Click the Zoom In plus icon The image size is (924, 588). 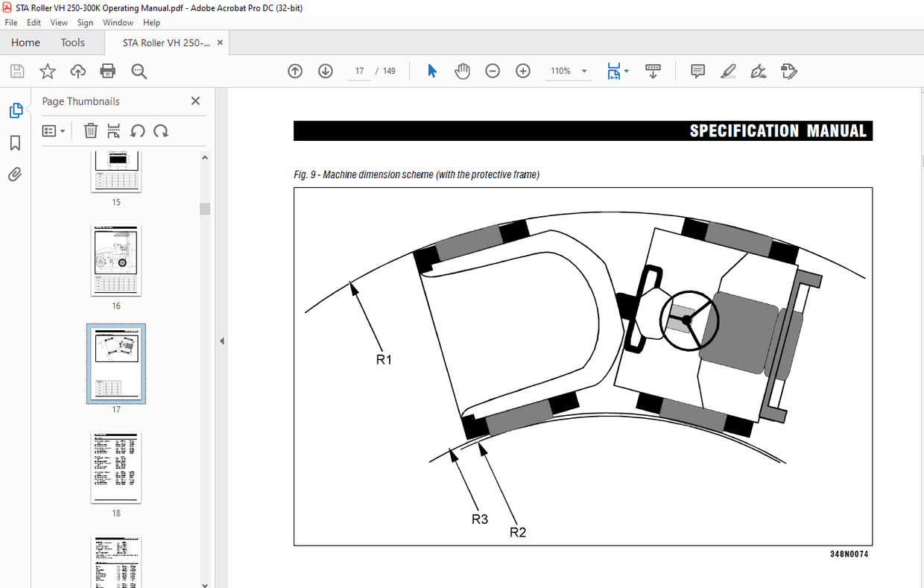click(523, 71)
